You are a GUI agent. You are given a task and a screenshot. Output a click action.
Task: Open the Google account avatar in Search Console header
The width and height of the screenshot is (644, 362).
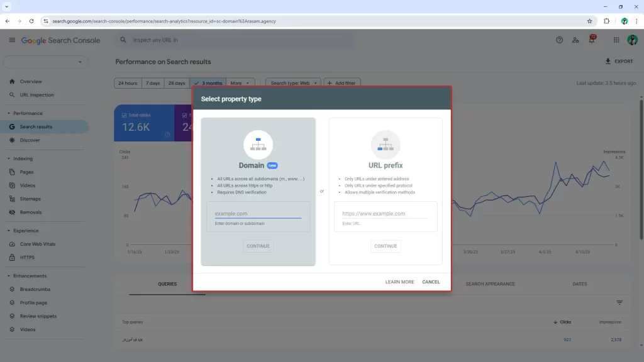pos(633,40)
